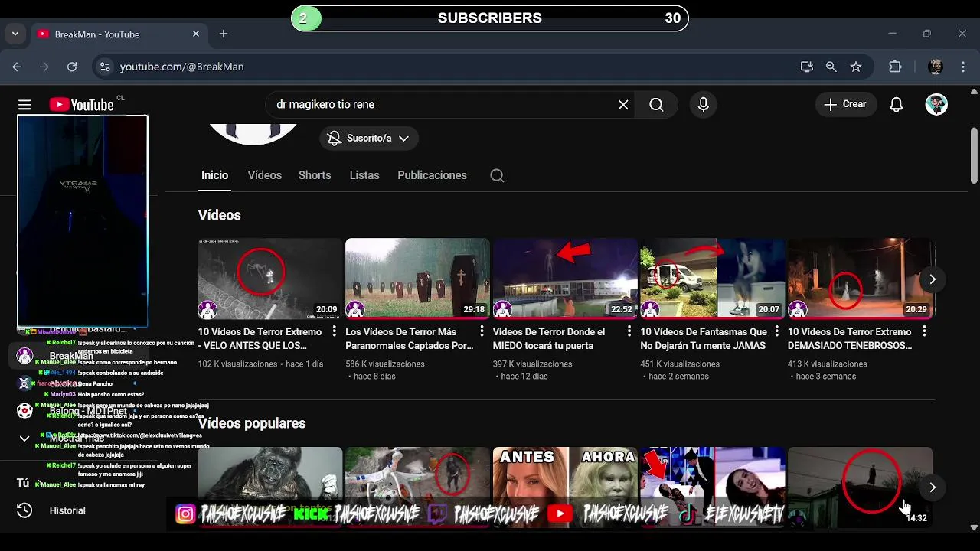Open options for '10 Vídeos De Terror Extremo - VELO'
The width and height of the screenshot is (980, 551).
[334, 331]
